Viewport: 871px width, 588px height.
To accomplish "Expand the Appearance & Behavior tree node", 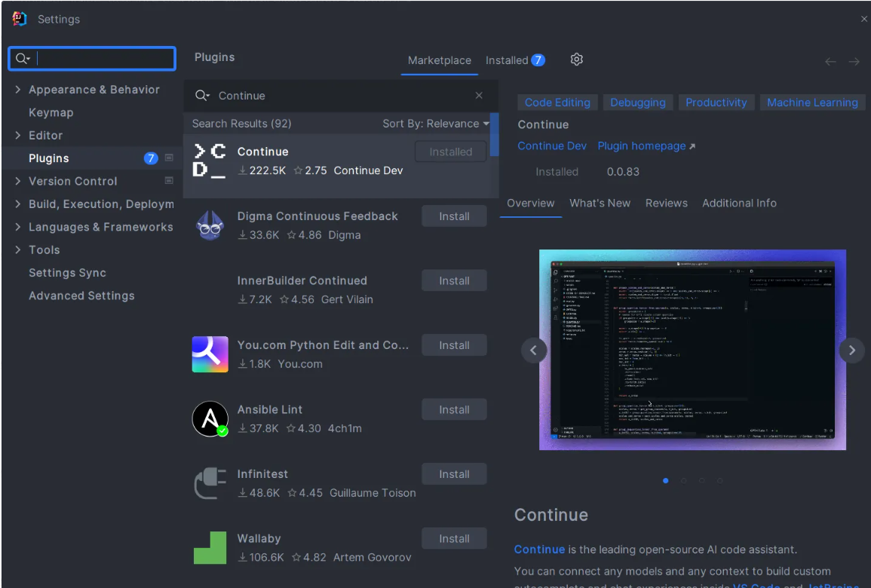I will coord(18,90).
